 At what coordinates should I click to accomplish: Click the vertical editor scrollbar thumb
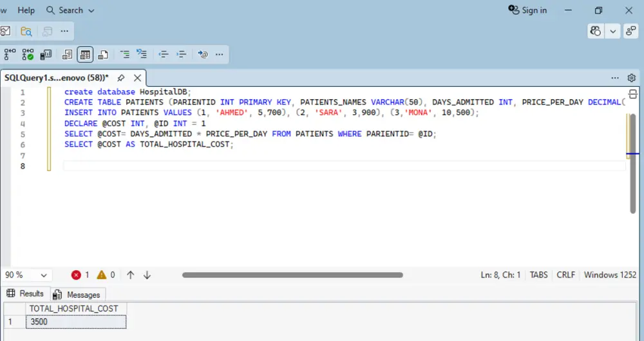tap(632, 163)
